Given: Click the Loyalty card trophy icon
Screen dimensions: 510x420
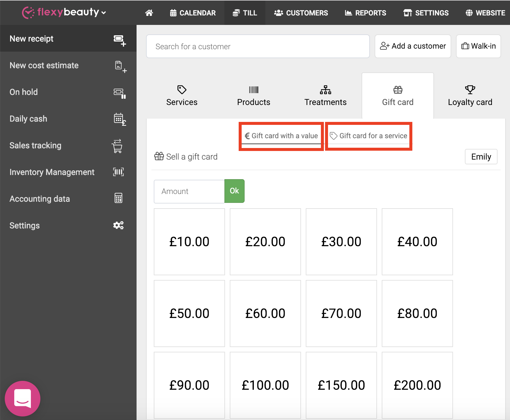Looking at the screenshot, I should coord(470,90).
